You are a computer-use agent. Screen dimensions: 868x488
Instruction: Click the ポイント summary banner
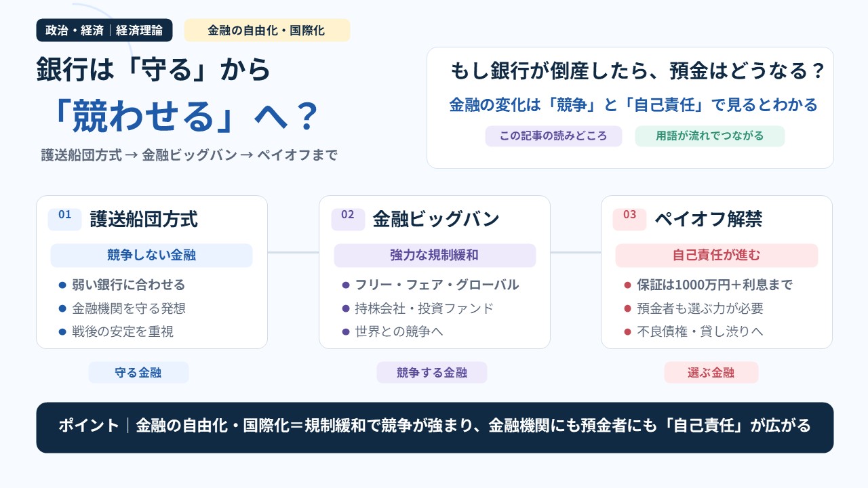[x=435, y=427]
